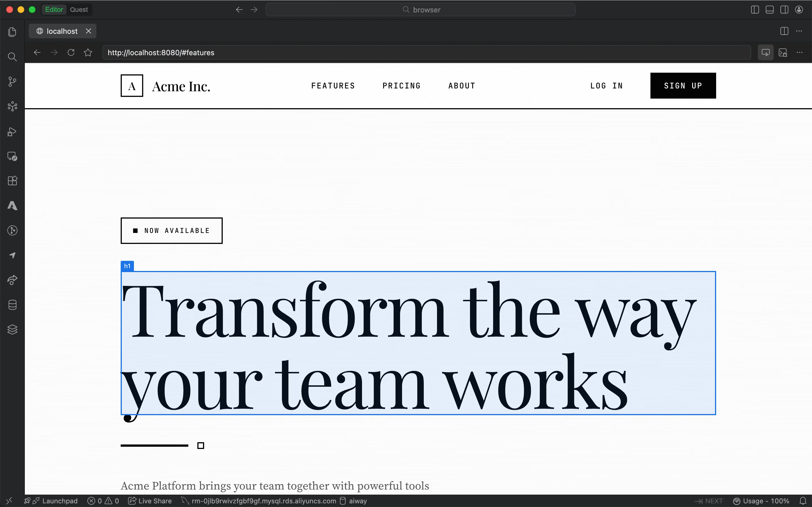812x507 pixels.
Task: Select the localhost browser tab
Action: (x=62, y=31)
